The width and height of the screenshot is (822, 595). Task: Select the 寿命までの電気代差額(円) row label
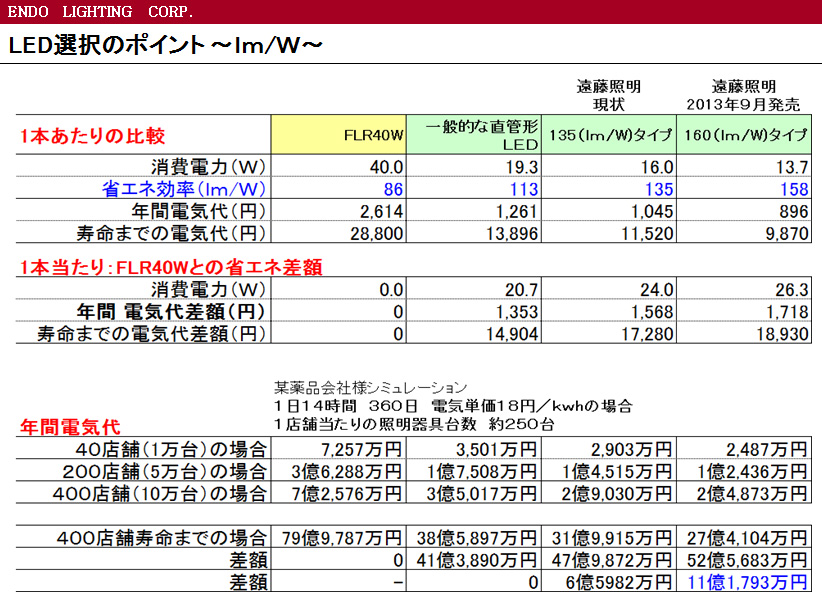tap(152, 333)
